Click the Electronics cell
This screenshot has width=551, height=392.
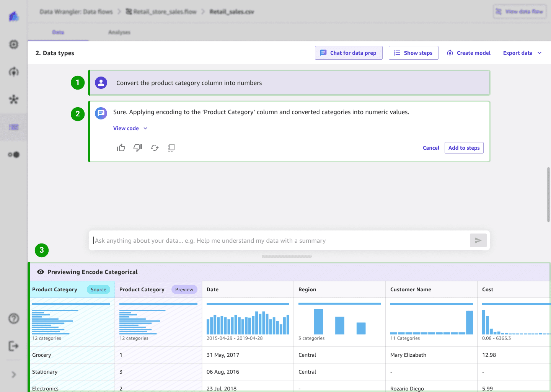pyautogui.click(x=73, y=387)
